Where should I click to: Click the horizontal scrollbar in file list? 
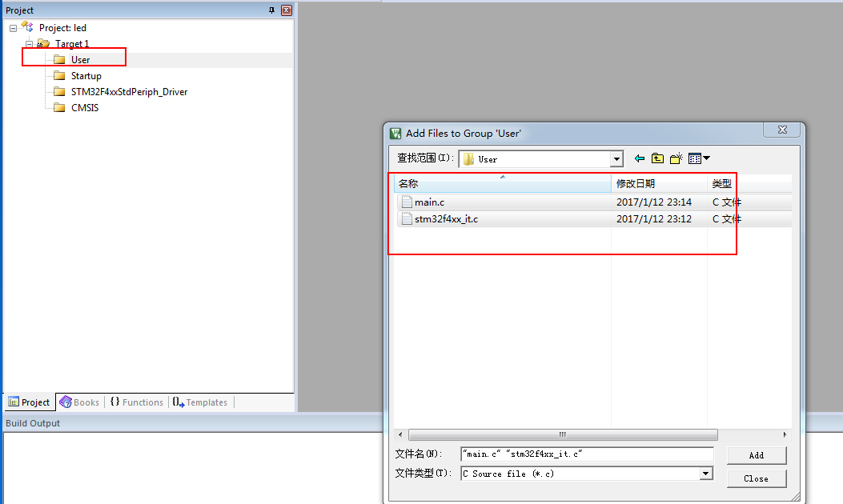[562, 435]
